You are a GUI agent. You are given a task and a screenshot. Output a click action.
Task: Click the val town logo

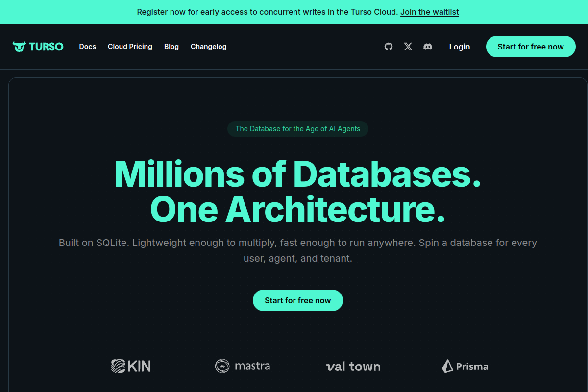click(353, 367)
